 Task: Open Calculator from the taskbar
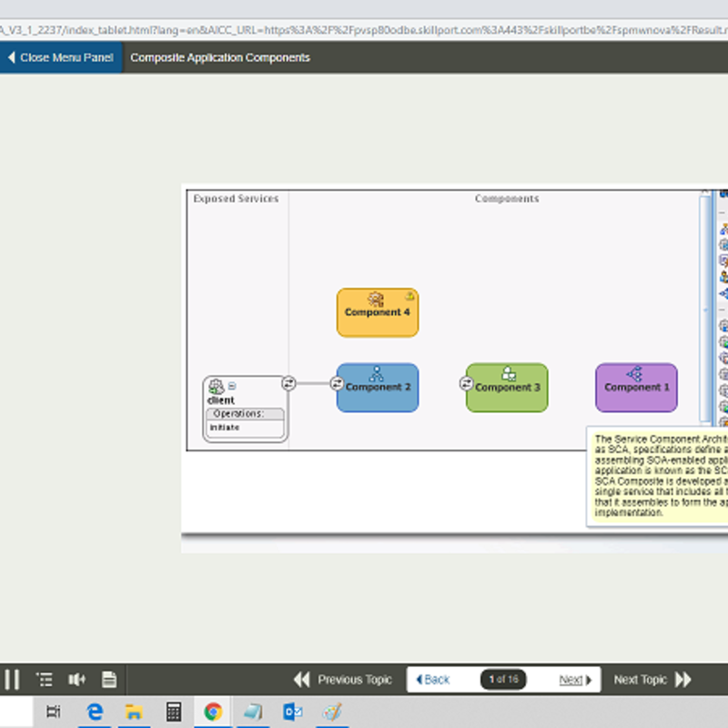pos(174,712)
